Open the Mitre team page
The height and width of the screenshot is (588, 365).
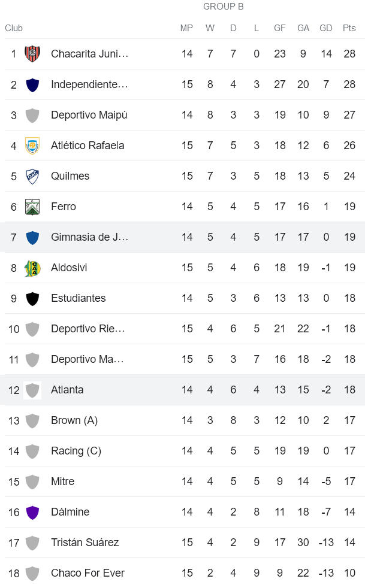point(62,481)
